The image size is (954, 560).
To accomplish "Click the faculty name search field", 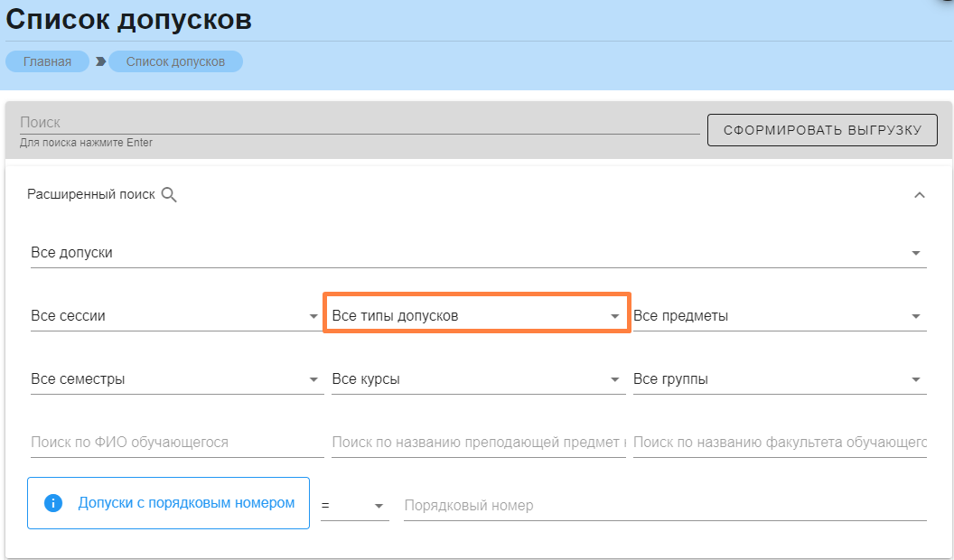I will [779, 443].
